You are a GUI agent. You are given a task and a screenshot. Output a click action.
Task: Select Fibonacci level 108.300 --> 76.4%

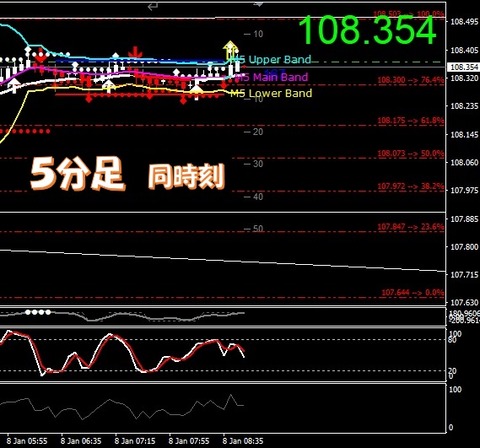pos(411,80)
